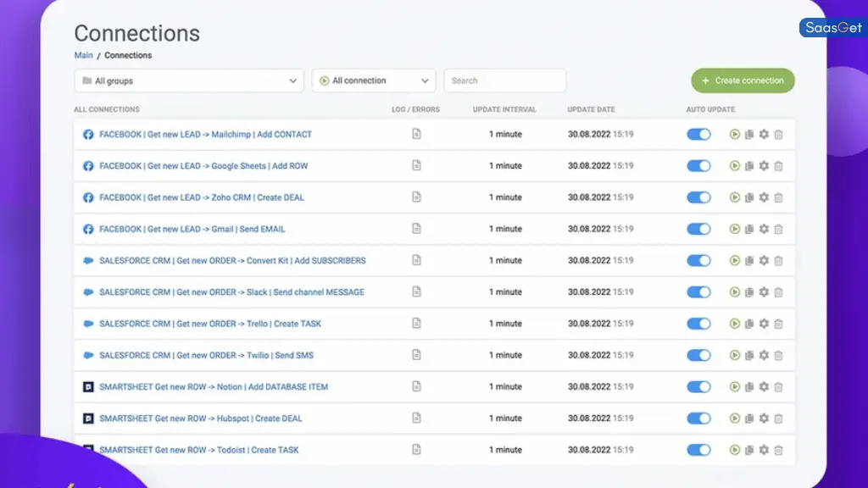
Task: Open the All groups dropdown
Action: coord(188,80)
